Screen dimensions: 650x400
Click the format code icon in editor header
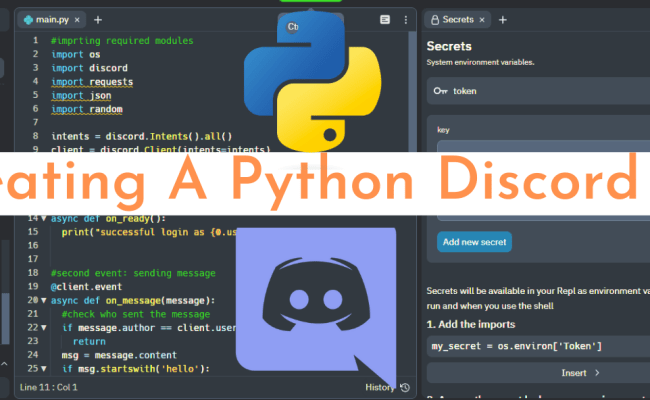click(x=385, y=19)
